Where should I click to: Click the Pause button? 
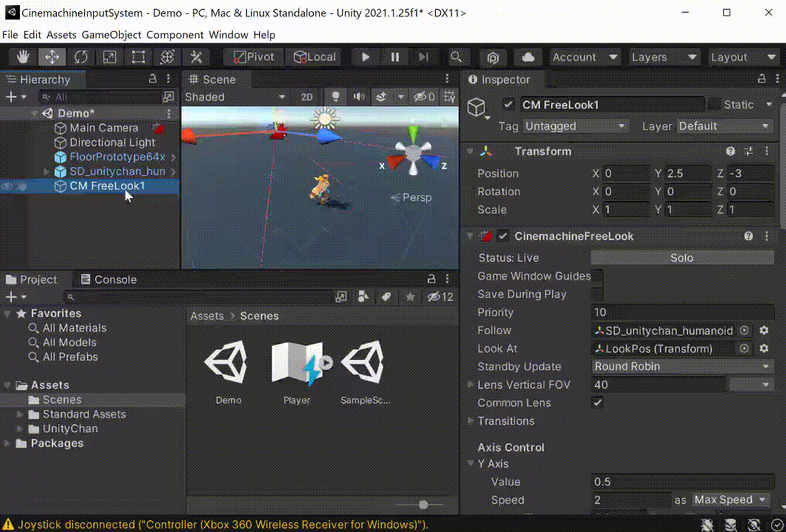click(x=395, y=57)
